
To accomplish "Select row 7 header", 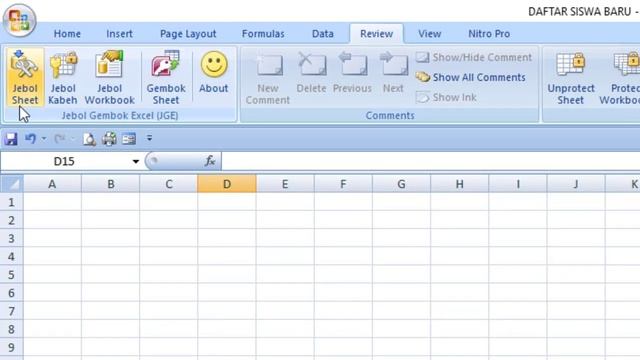I will tap(11, 311).
